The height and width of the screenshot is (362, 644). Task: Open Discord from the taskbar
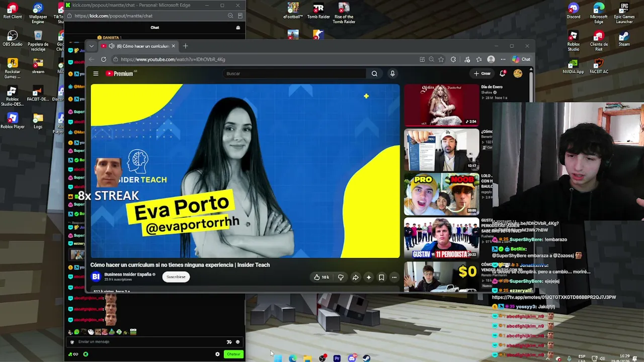(x=352, y=358)
